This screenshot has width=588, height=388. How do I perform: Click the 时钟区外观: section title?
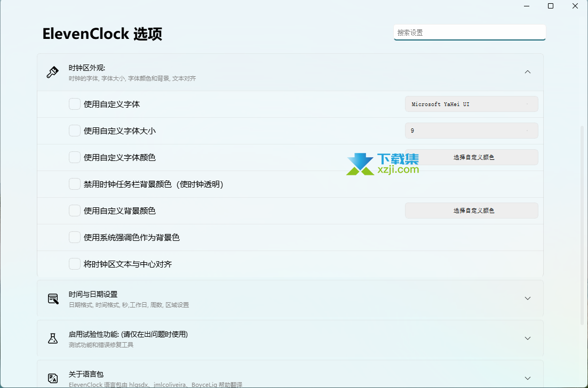pyautogui.click(x=87, y=68)
